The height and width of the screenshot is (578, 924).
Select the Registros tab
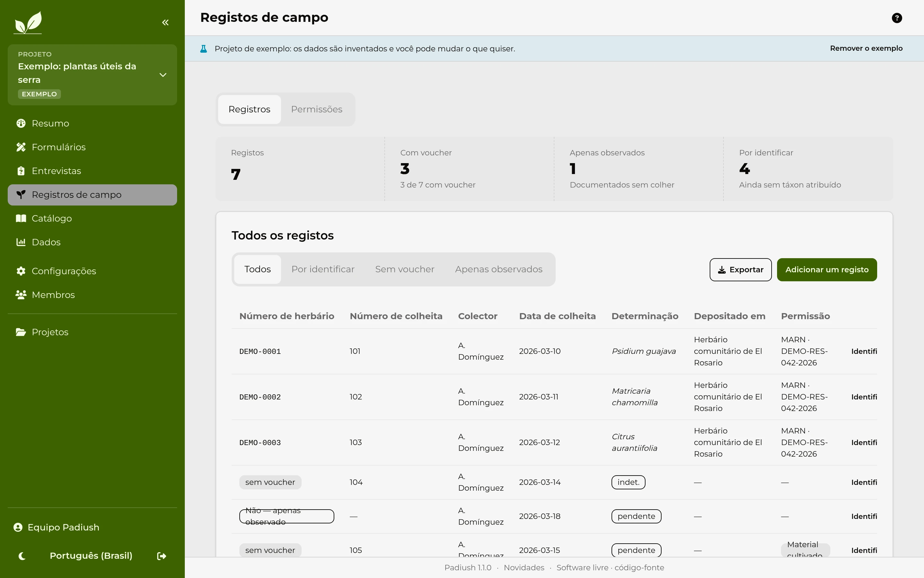pos(249,109)
